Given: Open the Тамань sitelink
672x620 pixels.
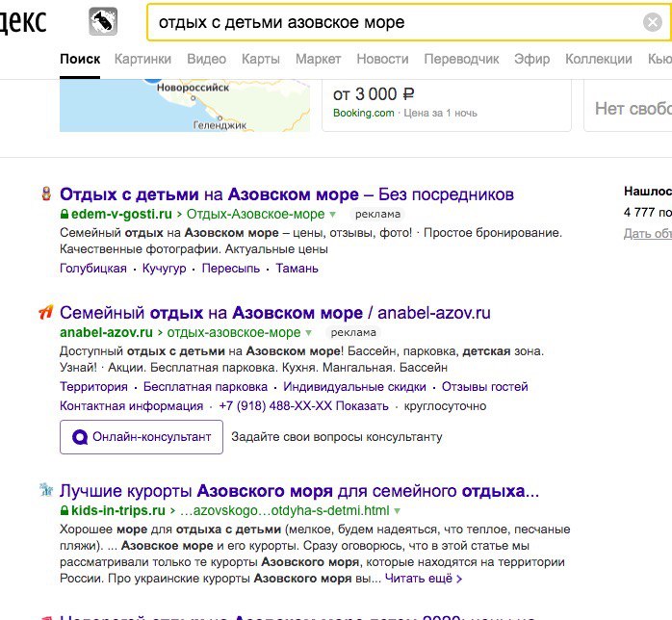Looking at the screenshot, I should [297, 269].
